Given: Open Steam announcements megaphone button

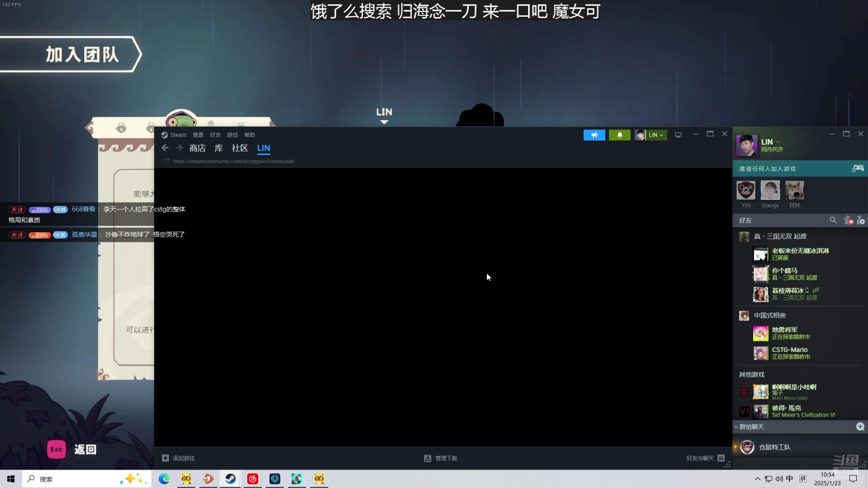Looking at the screenshot, I should pos(594,135).
